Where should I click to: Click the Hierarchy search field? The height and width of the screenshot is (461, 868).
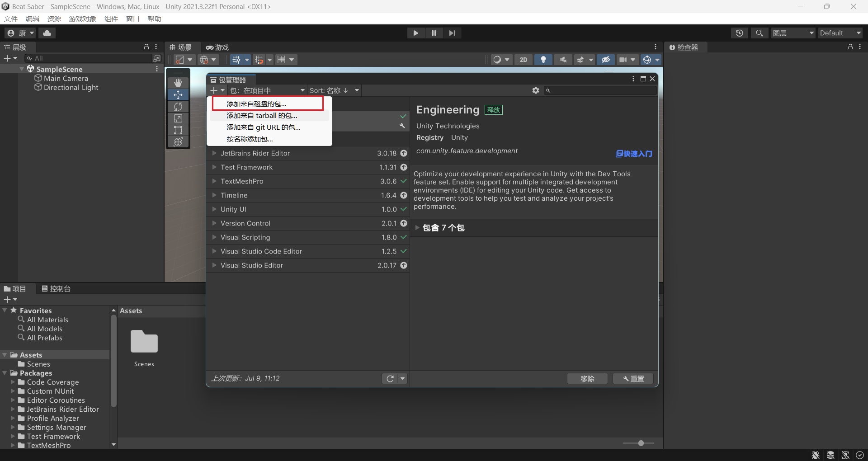click(x=89, y=58)
